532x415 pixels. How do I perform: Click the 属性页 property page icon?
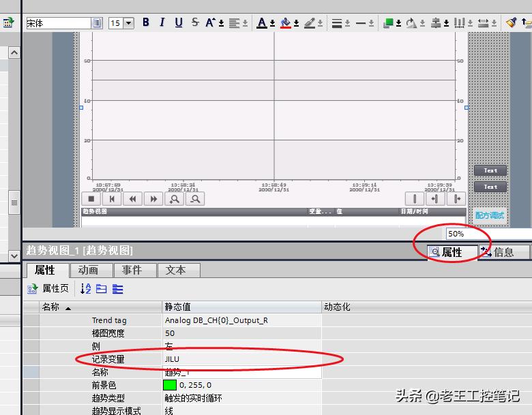(x=32, y=289)
